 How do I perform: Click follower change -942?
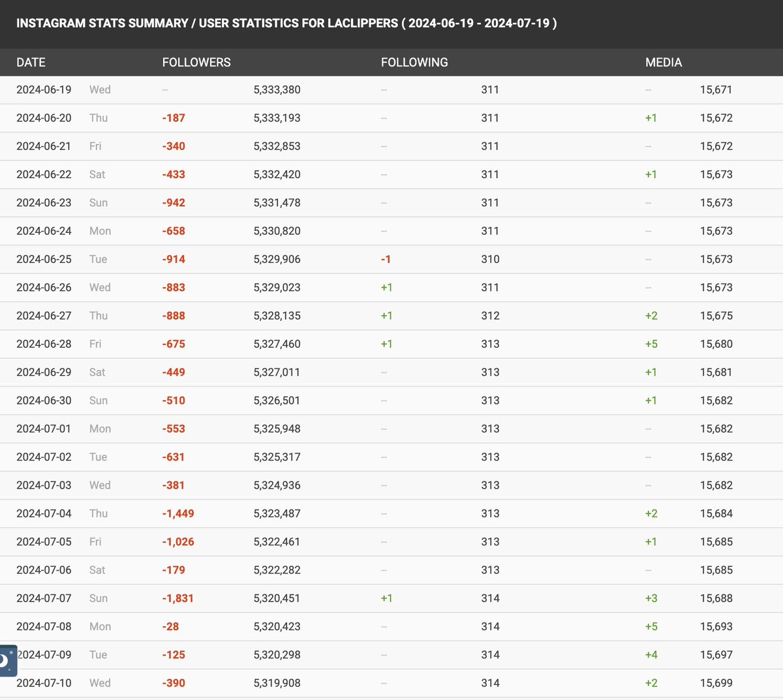174,203
